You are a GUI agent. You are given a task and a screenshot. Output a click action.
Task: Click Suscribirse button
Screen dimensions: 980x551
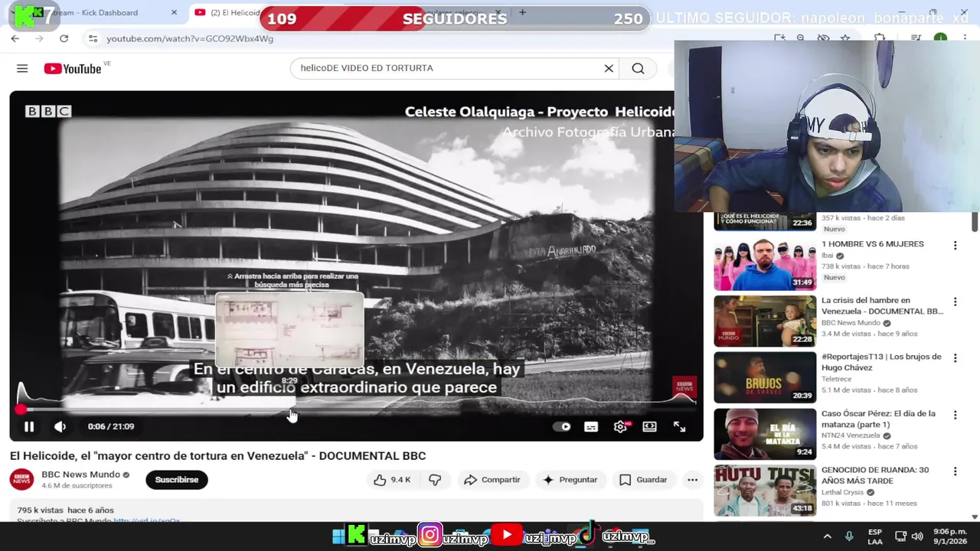pyautogui.click(x=177, y=480)
